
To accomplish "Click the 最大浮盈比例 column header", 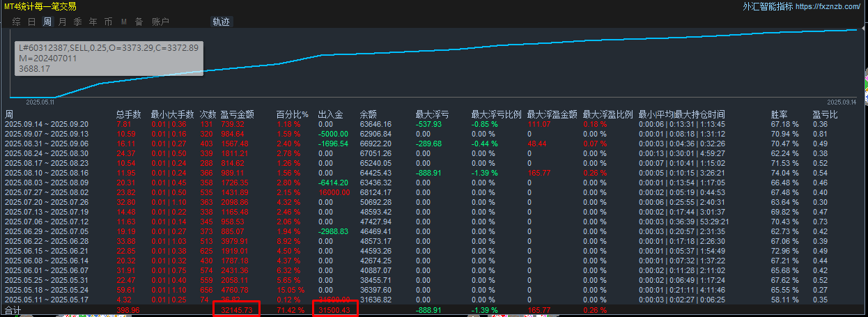I will click(x=607, y=114).
